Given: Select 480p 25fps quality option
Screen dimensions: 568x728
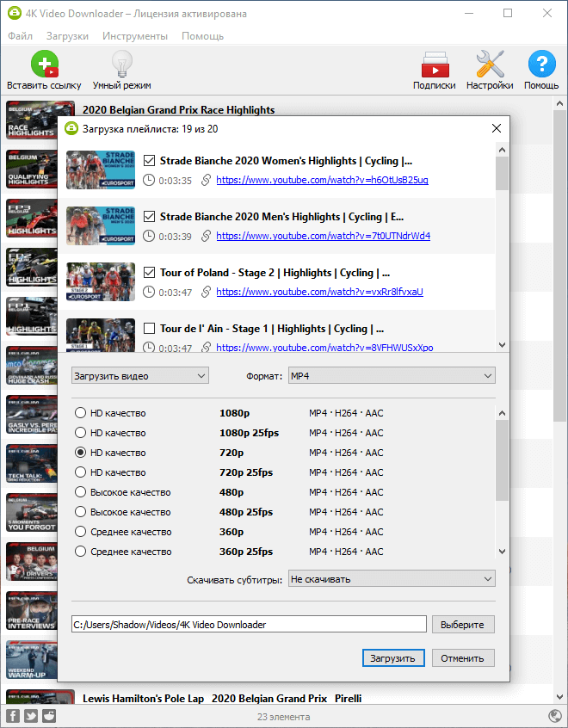Looking at the screenshot, I should pyautogui.click(x=80, y=512).
